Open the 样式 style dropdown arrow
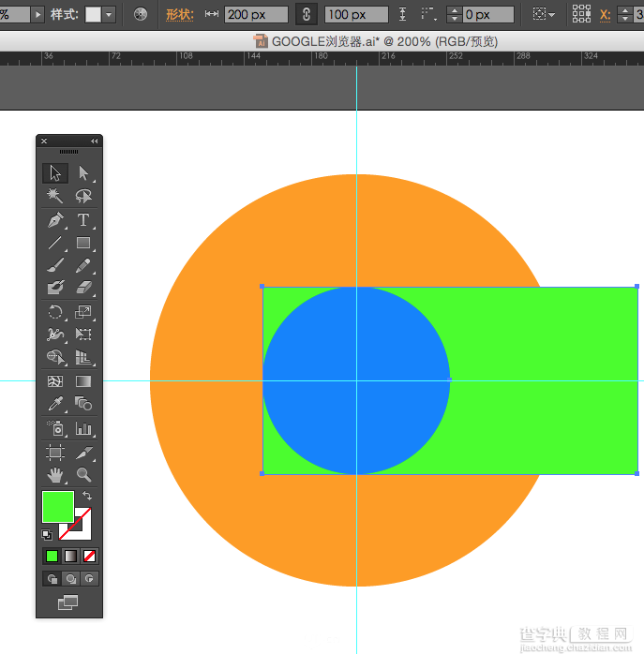 (109, 15)
